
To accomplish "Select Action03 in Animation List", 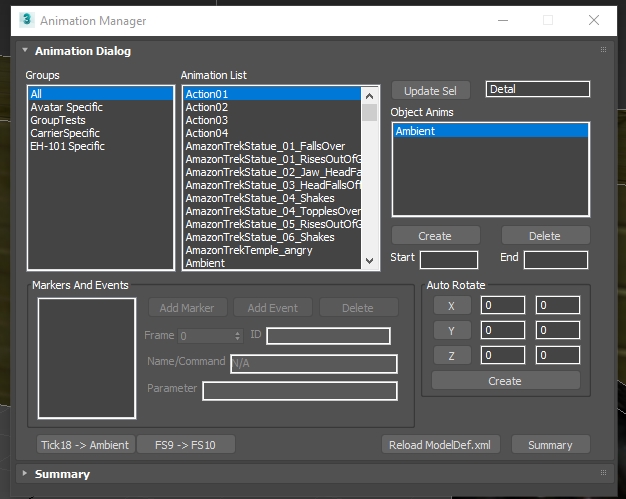I will pos(272,120).
